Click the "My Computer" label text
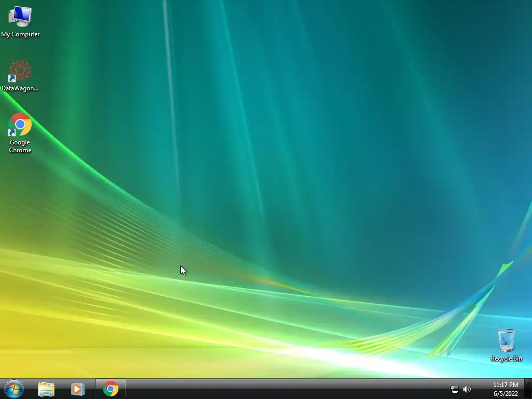The height and width of the screenshot is (399, 532). pos(20,34)
